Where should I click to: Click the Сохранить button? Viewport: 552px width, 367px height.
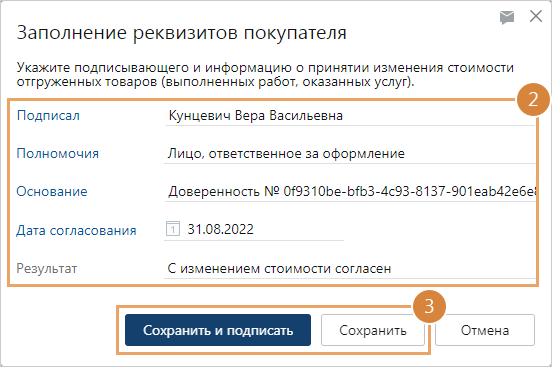(x=373, y=330)
